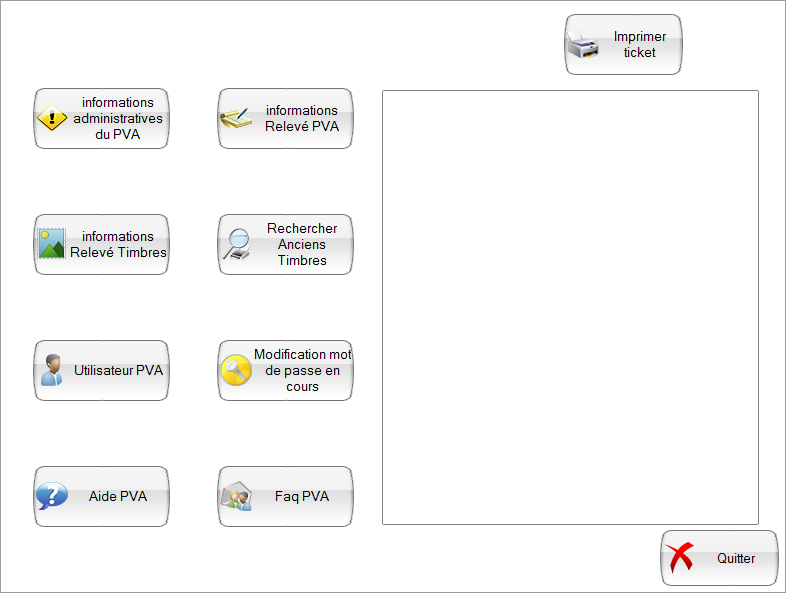Image resolution: width=786 pixels, height=593 pixels.
Task: Click inside the empty white display panel
Action: click(x=570, y=307)
